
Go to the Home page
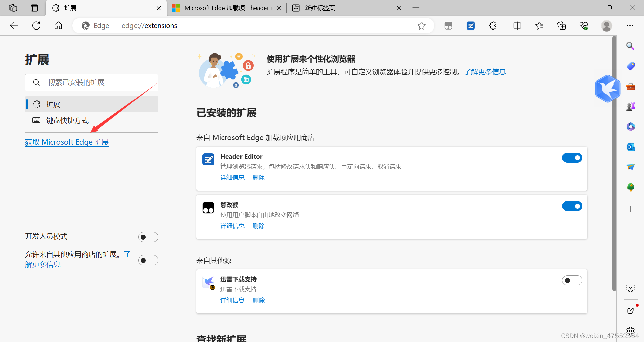tap(58, 25)
